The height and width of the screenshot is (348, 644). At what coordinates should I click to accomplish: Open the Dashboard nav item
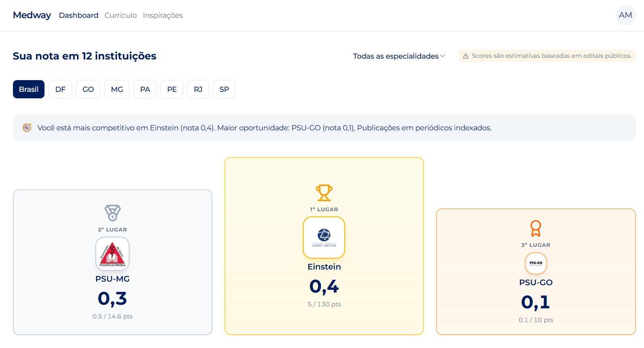point(78,15)
